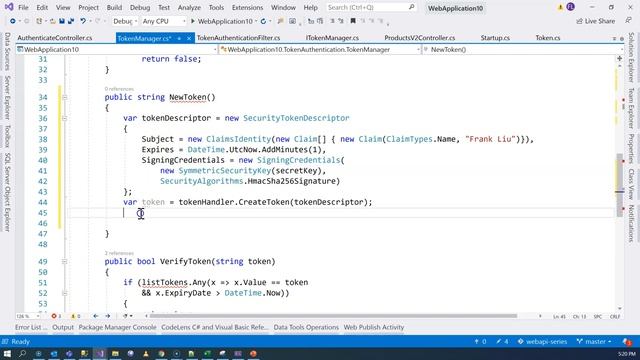Click the Navigate Backward toolbar icon
Viewport: 640px width, 360px height.
pos(13,21)
